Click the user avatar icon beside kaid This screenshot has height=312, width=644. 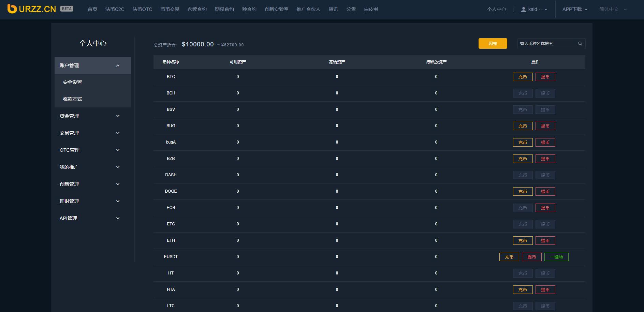tap(523, 10)
